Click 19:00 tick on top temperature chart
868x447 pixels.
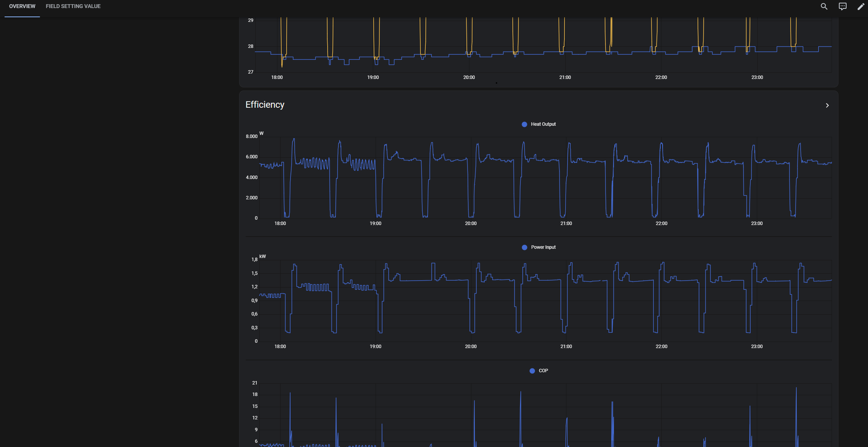(x=373, y=77)
